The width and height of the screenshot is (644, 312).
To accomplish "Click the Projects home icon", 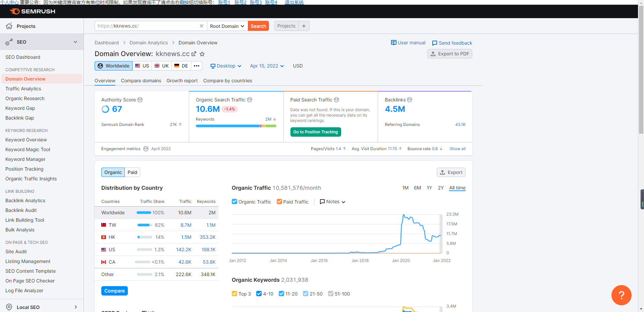I will pyautogui.click(x=9, y=26).
